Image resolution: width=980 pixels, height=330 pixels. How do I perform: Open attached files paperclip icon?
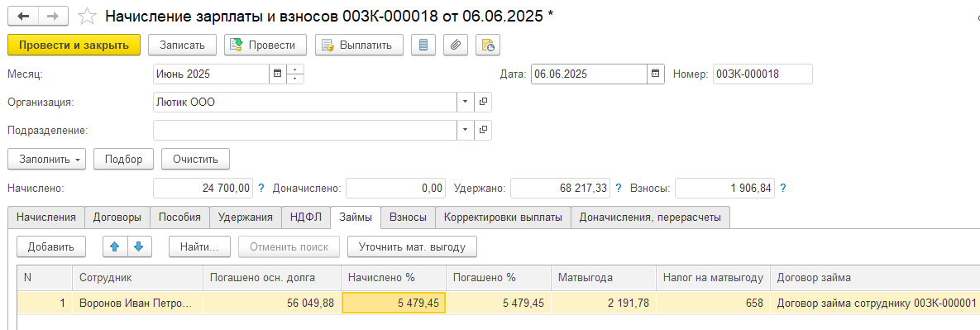tap(457, 45)
